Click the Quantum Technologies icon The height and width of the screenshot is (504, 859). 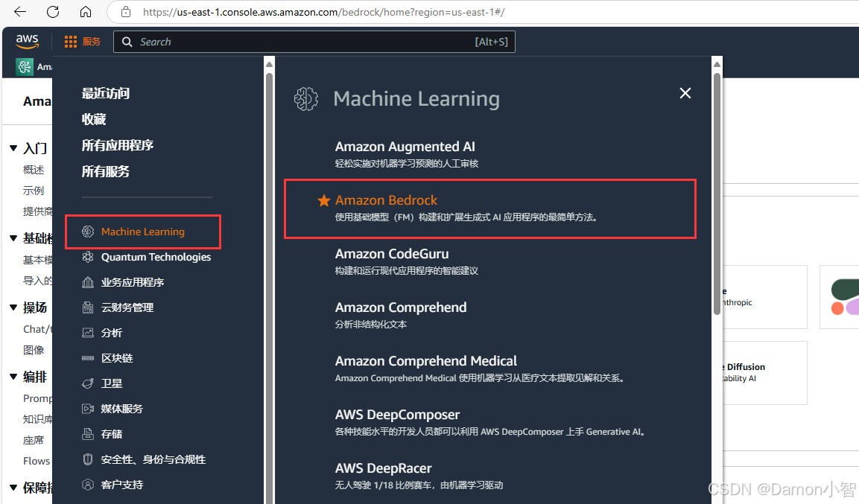point(88,257)
